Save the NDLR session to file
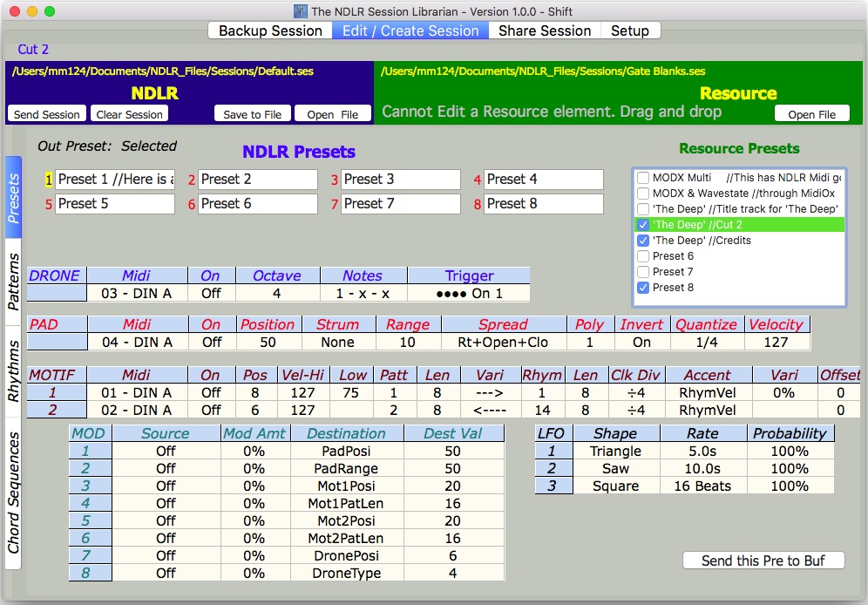This screenshot has width=868, height=605. (253, 113)
